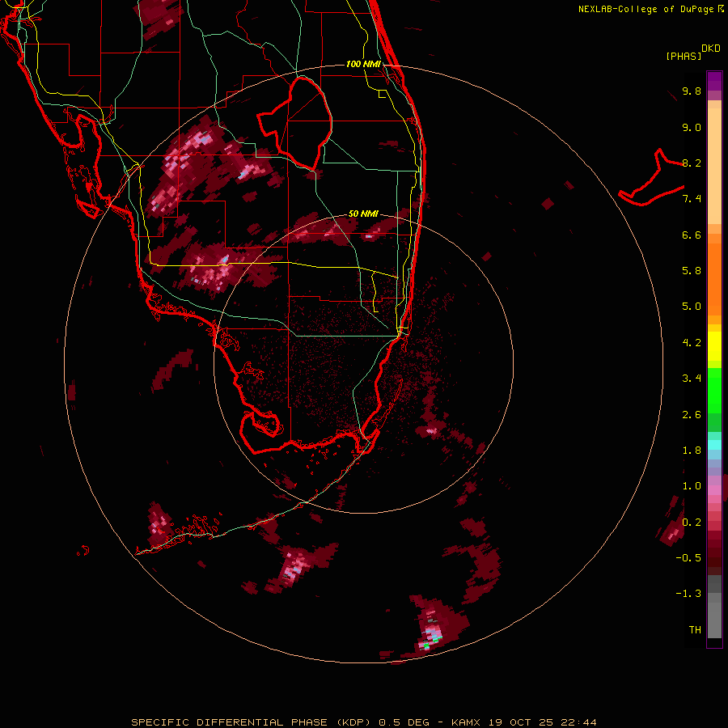Click the [PHAS] units label
The image size is (728, 728).
pyautogui.click(x=684, y=57)
